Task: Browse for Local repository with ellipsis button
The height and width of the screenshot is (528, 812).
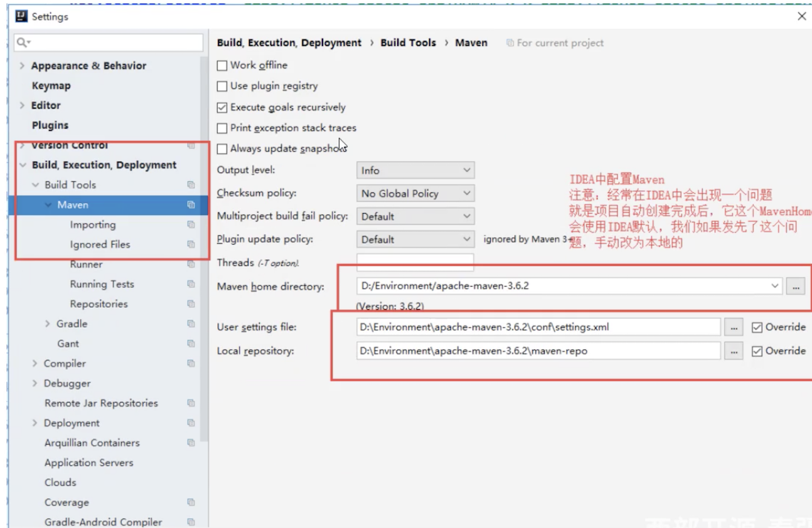Action: (734, 351)
